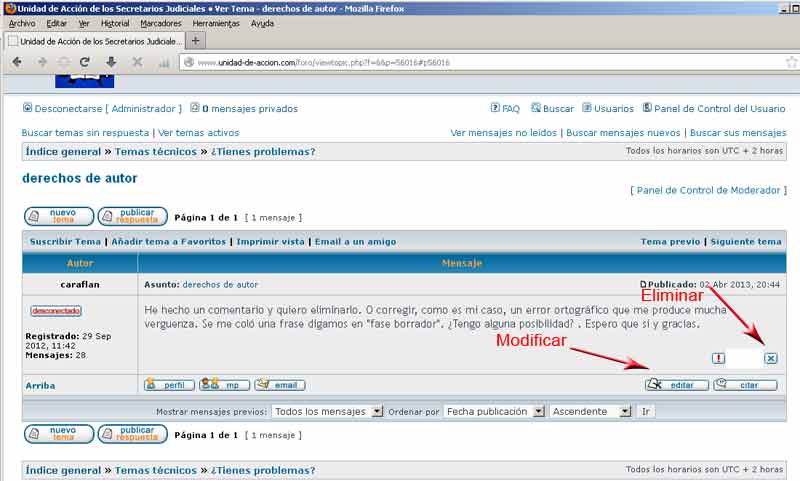800x481 pixels.
Task: Click the browser URL address field
Action: (480, 62)
